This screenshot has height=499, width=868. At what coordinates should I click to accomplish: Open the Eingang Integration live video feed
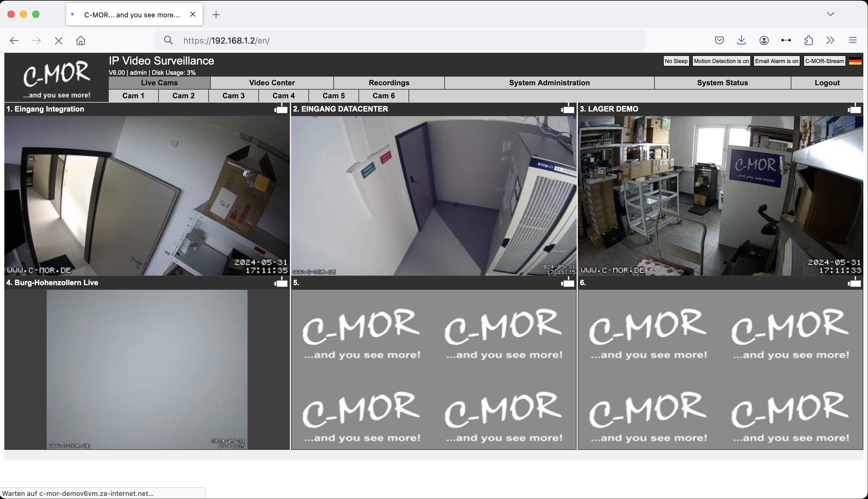coord(147,196)
